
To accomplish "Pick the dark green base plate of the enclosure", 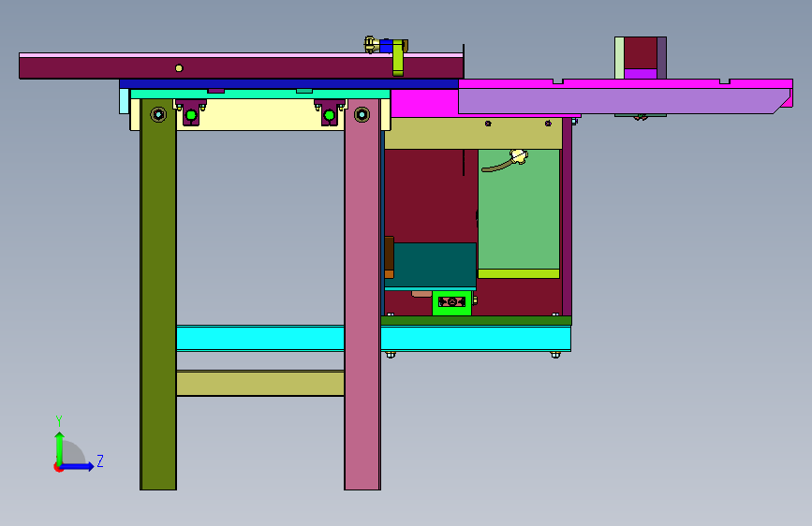I will pyautogui.click(x=476, y=321).
